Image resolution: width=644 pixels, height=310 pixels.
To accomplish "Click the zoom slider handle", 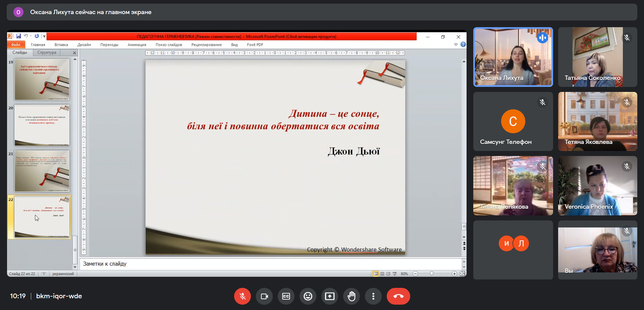I will click(x=432, y=274).
